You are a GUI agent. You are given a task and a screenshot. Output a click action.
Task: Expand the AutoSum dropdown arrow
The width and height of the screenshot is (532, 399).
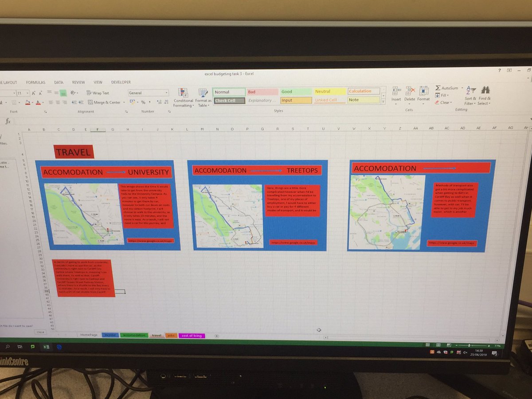pos(462,88)
